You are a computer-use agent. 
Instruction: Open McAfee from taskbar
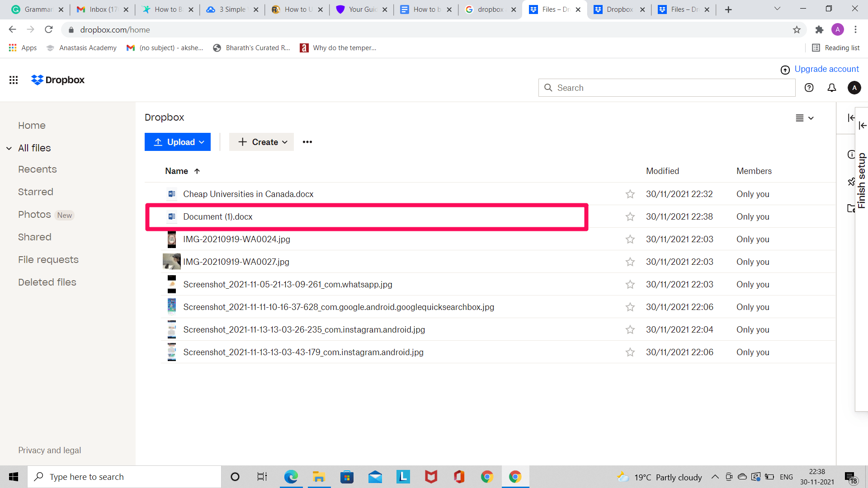[x=431, y=477]
